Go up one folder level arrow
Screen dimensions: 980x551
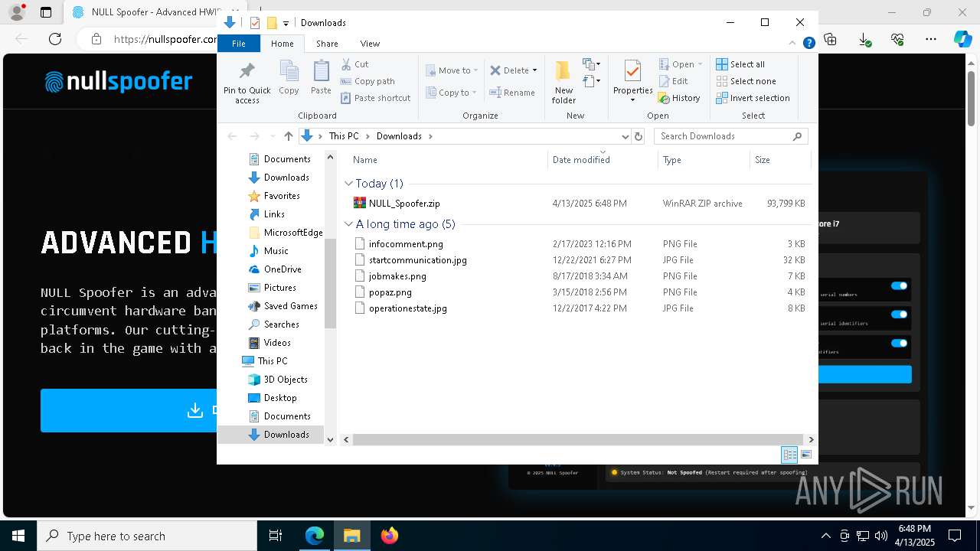click(288, 136)
